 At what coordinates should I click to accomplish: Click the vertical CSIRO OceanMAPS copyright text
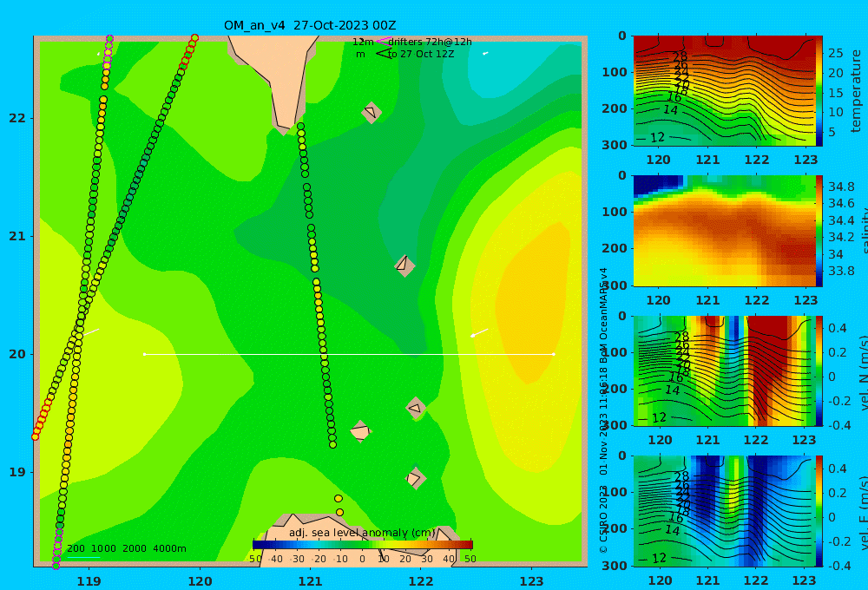(x=603, y=410)
